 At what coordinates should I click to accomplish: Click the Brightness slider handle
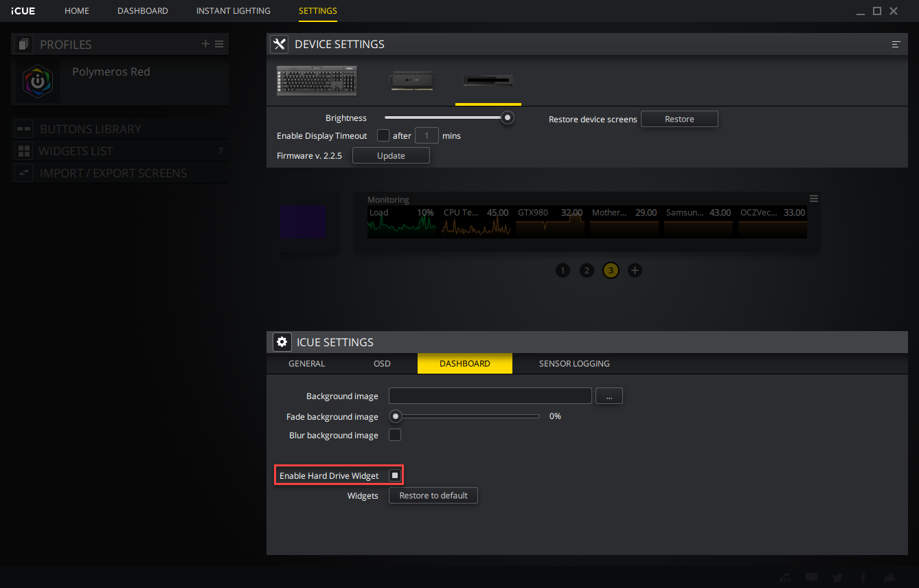click(508, 117)
